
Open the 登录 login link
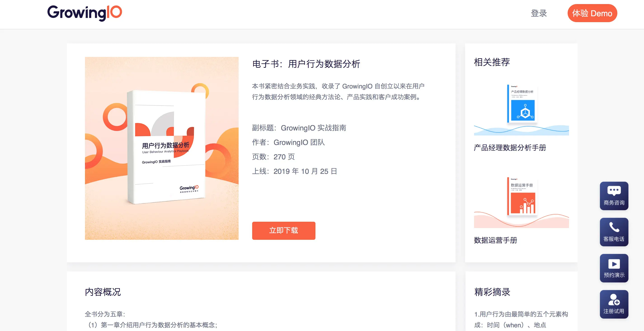(x=539, y=13)
